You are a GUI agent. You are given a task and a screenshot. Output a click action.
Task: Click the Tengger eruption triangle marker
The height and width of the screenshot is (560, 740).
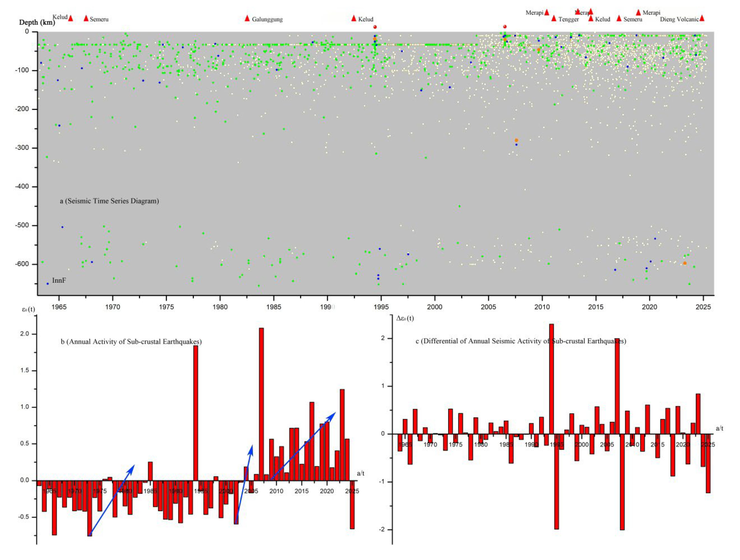point(555,19)
